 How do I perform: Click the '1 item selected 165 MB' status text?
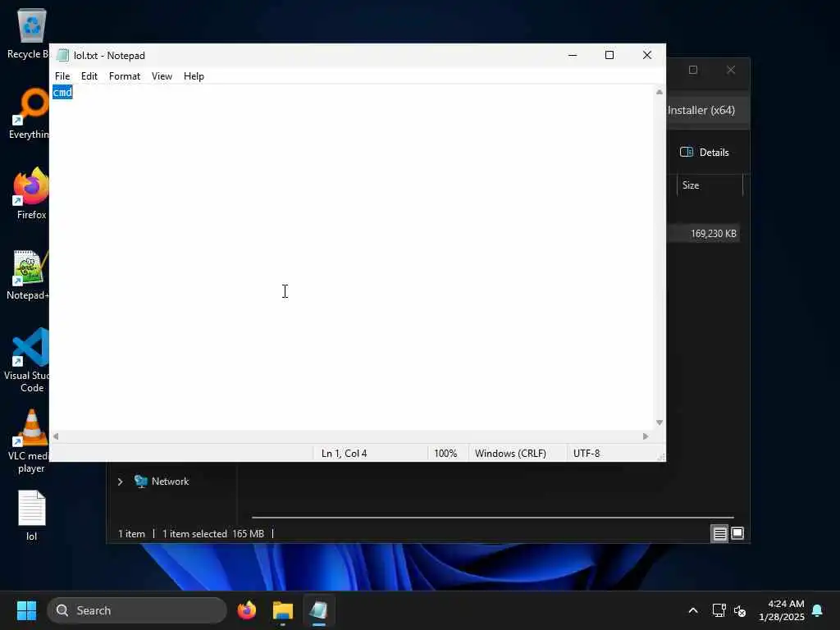pos(213,534)
